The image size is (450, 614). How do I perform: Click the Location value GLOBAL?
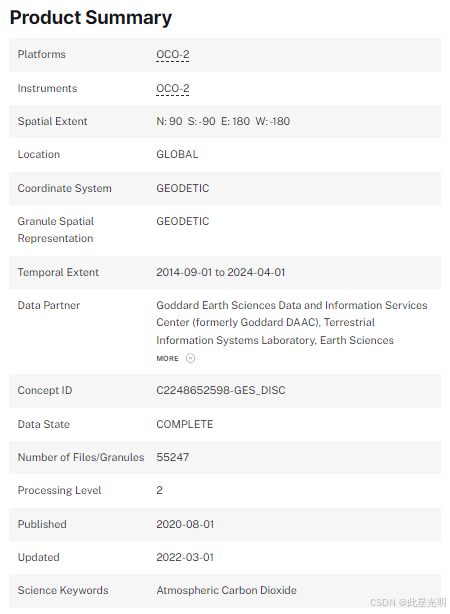[x=177, y=154]
